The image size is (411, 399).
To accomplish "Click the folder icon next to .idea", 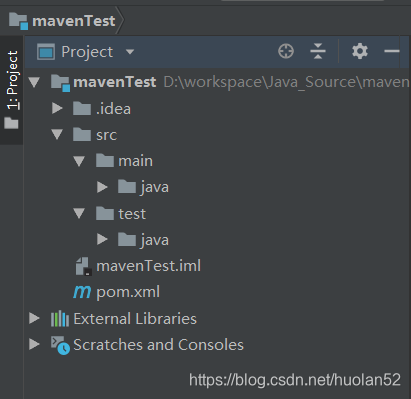I will [82, 108].
